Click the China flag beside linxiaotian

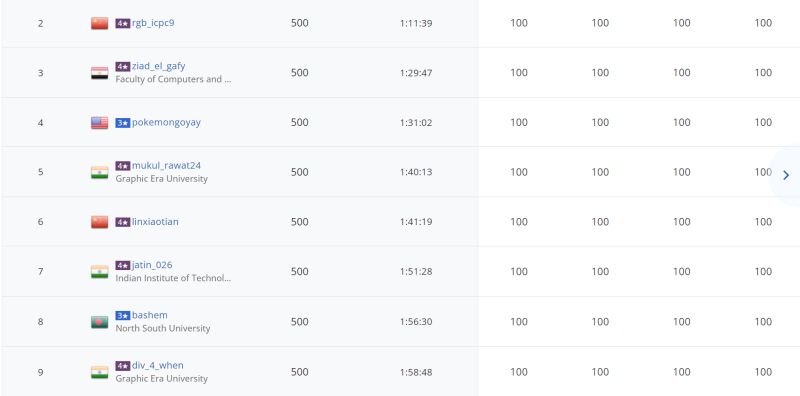pyautogui.click(x=99, y=222)
